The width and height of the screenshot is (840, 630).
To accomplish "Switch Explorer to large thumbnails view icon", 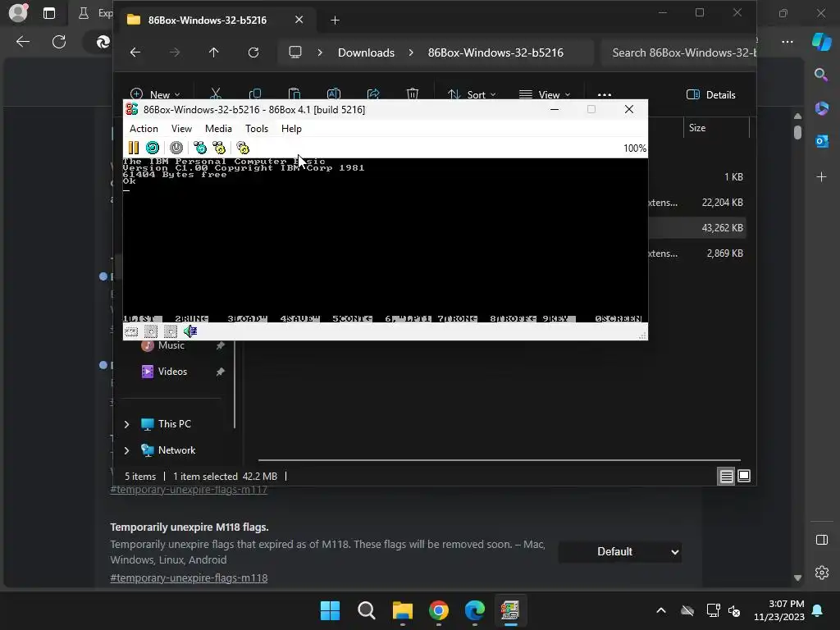I will click(x=744, y=477).
